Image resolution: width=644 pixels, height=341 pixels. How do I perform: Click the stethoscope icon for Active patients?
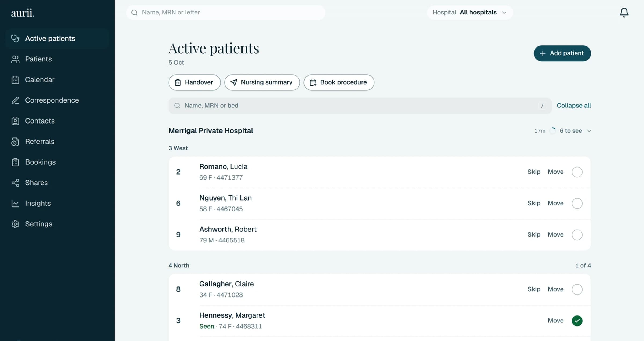pos(15,38)
